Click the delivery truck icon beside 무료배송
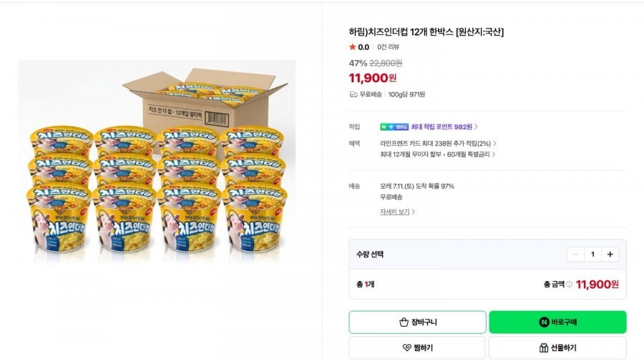 353,94
